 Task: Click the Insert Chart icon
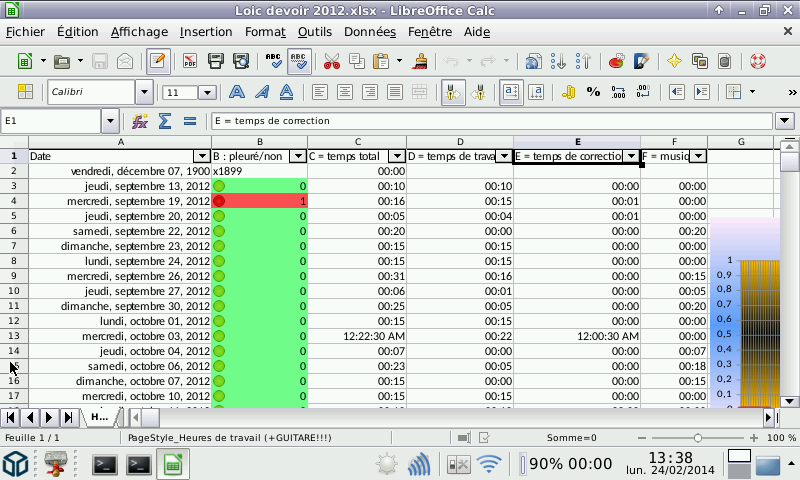click(616, 62)
